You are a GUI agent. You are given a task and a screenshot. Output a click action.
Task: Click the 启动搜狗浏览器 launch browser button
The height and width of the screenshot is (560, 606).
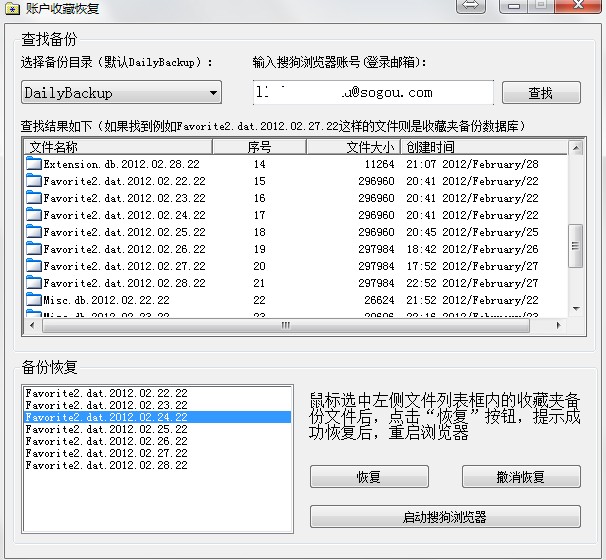point(445,516)
